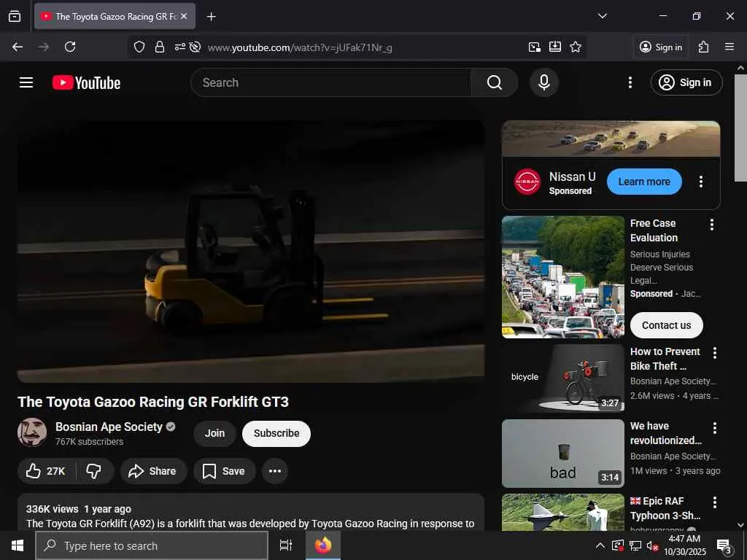Screen dimensions: 747x560
Task: Go back in browser history
Action: click(x=18, y=47)
